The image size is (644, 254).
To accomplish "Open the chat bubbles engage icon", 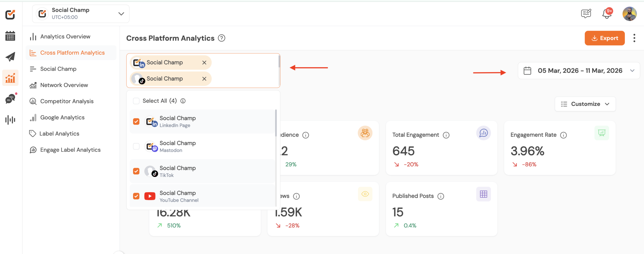I will [x=10, y=99].
